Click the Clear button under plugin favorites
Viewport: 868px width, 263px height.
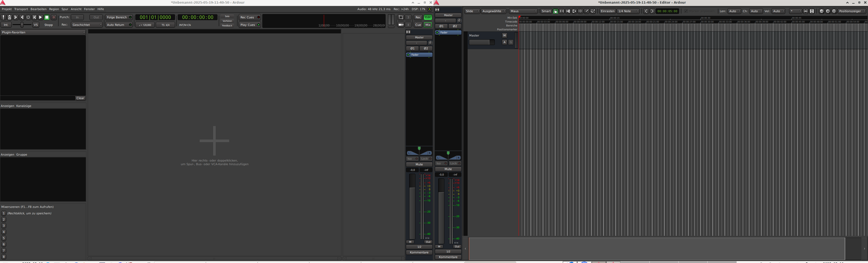[80, 98]
